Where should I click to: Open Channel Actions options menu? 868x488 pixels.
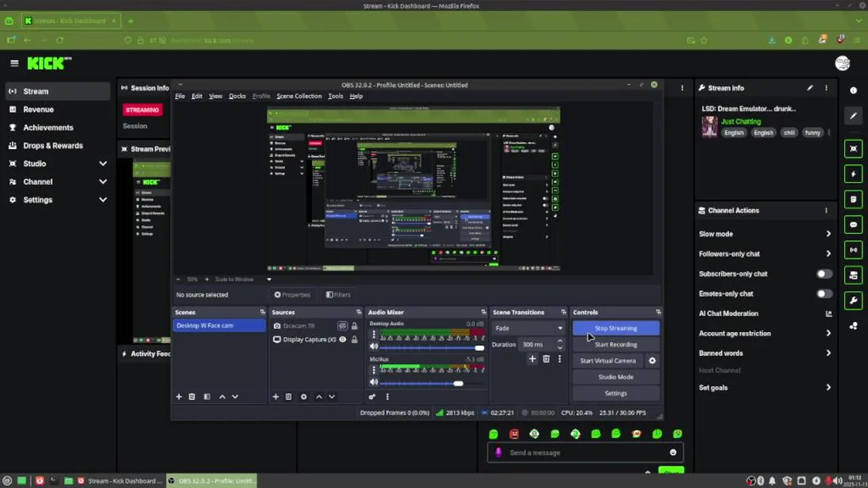point(826,211)
